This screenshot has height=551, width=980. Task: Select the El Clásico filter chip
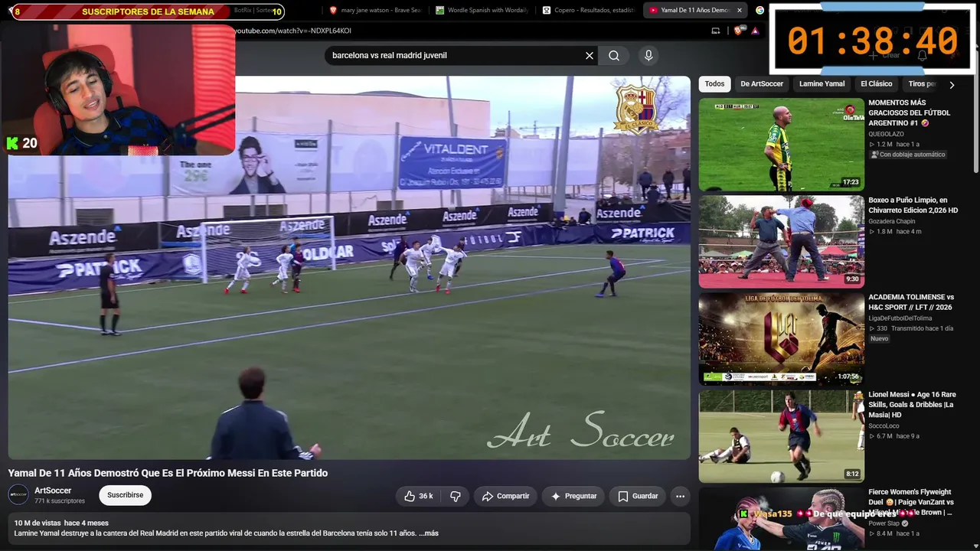point(877,84)
